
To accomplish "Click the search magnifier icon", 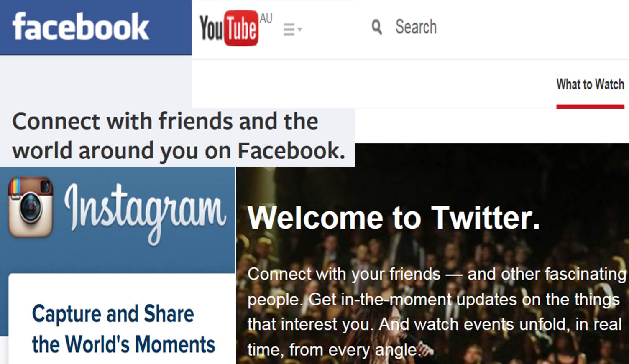I will [377, 27].
